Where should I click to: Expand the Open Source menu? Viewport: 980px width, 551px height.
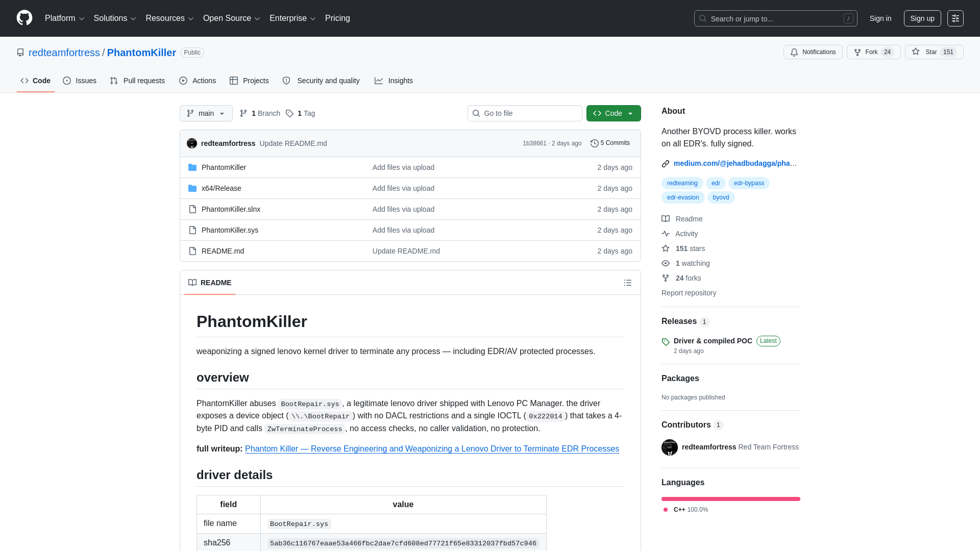pyautogui.click(x=232, y=18)
